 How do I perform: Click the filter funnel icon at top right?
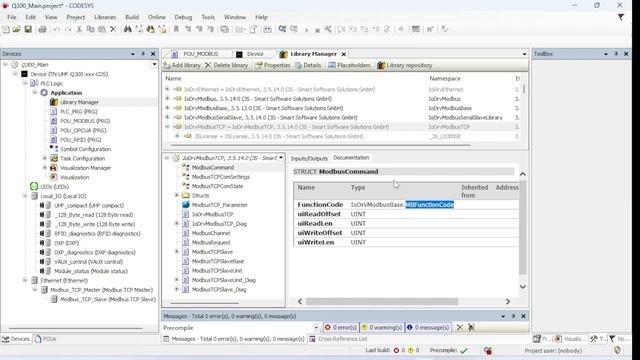pos(621,17)
